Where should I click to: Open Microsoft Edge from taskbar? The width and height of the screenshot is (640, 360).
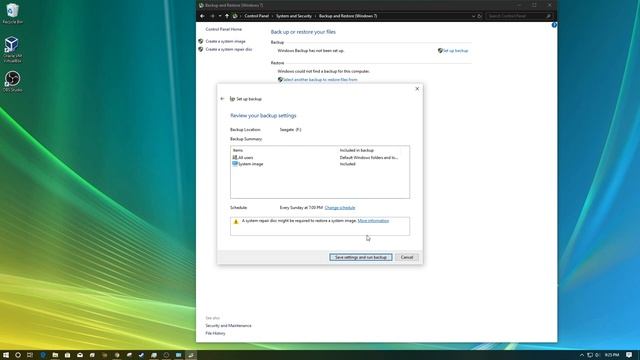(x=42, y=355)
